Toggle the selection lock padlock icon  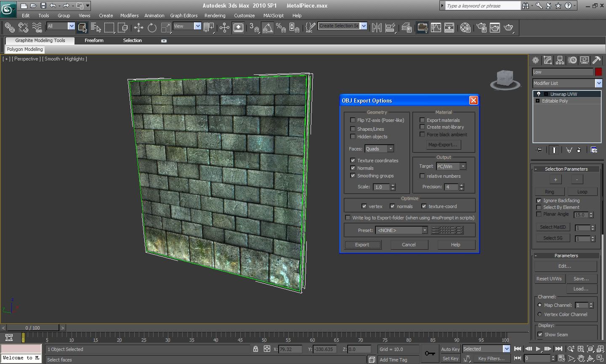pos(255,349)
